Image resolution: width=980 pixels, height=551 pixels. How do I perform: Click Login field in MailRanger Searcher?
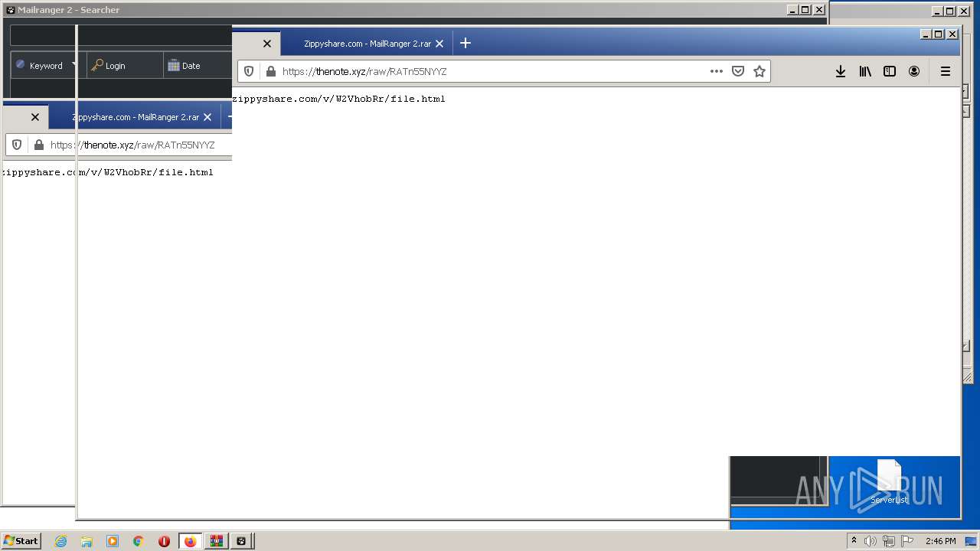(125, 66)
